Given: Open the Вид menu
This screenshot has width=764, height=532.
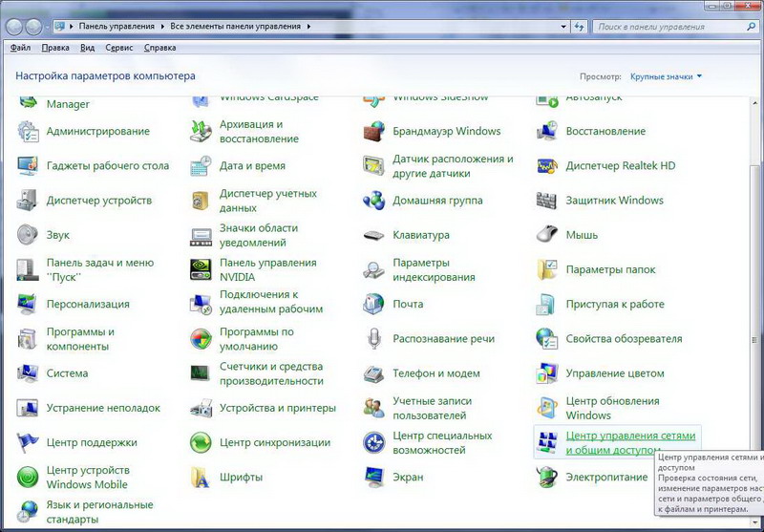Looking at the screenshot, I should 87,48.
